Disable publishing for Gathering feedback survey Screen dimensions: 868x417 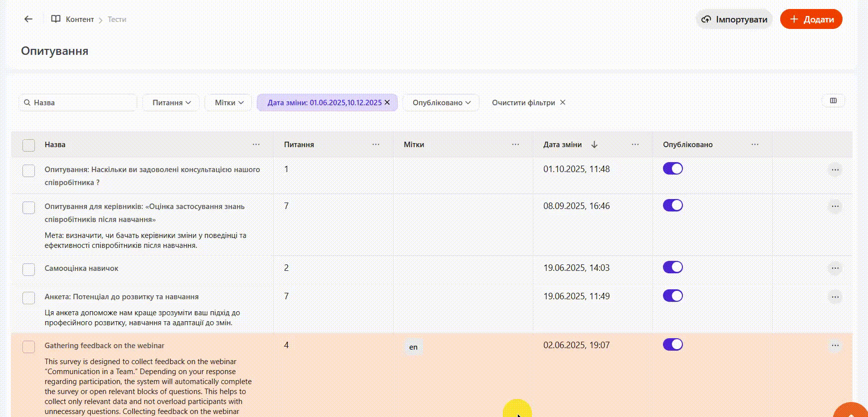pos(672,345)
